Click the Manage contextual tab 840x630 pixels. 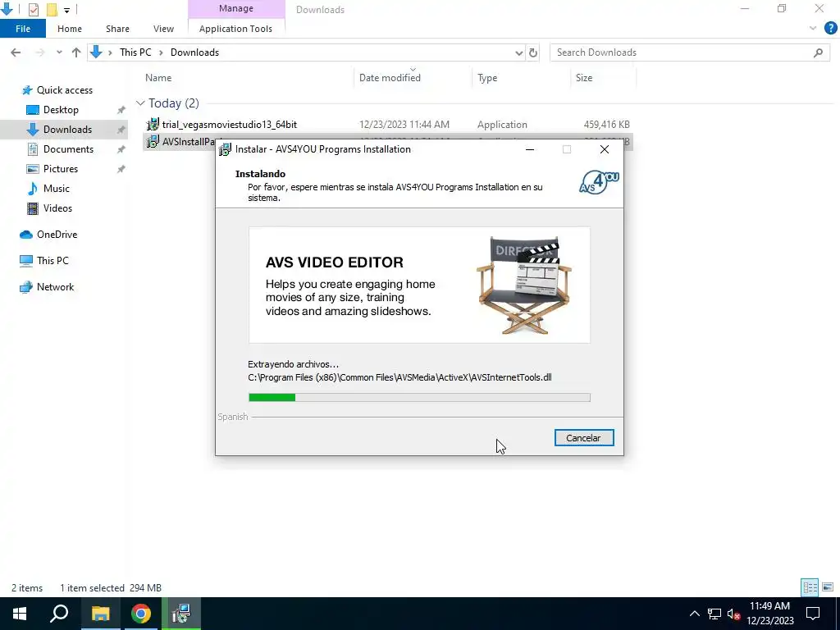236,8
